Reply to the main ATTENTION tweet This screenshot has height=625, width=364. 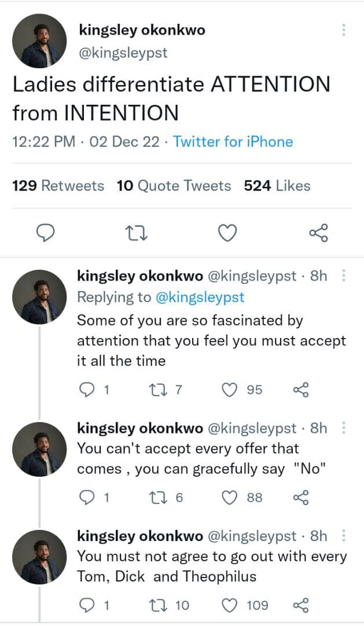[46, 233]
